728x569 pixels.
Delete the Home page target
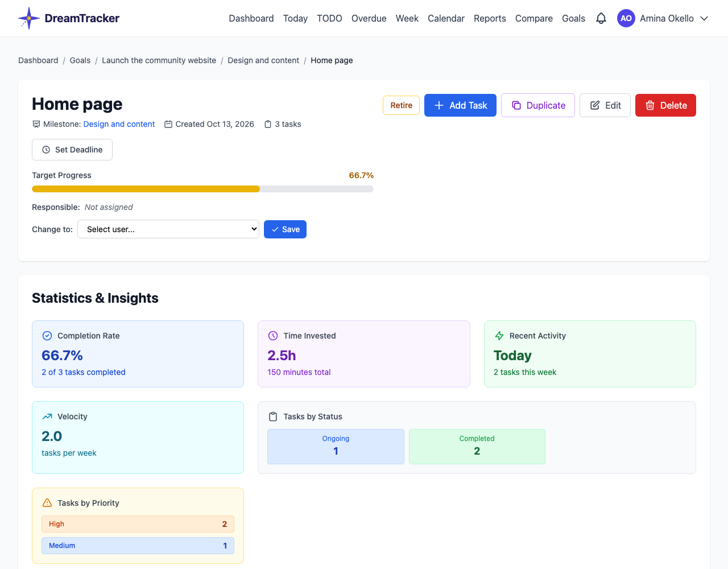(x=665, y=105)
